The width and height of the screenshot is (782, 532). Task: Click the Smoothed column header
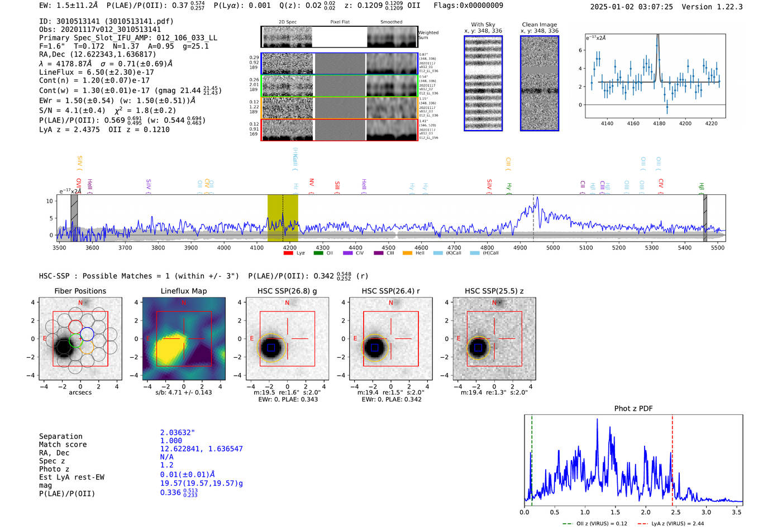point(391,22)
